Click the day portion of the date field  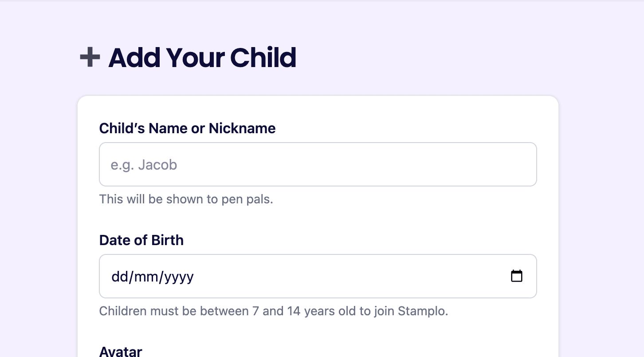click(118, 276)
